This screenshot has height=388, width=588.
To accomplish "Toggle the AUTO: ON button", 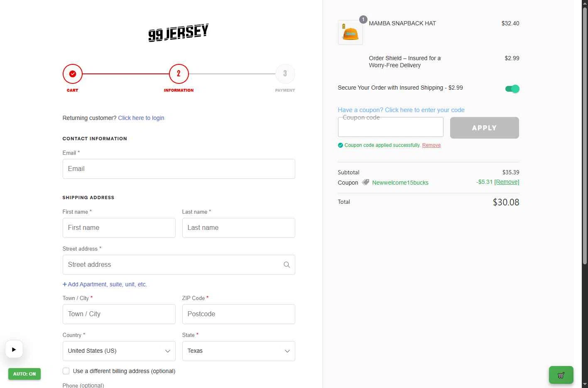I will [24, 374].
